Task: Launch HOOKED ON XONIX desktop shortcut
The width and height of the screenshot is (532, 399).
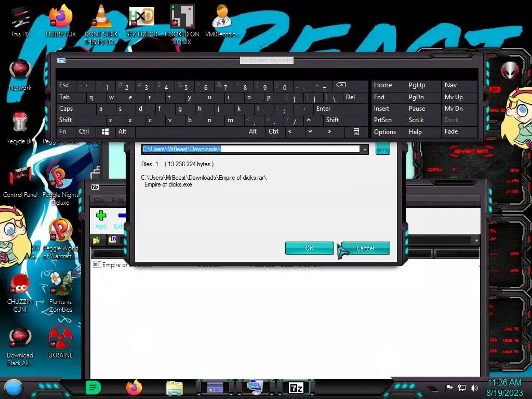Action: click(182, 24)
